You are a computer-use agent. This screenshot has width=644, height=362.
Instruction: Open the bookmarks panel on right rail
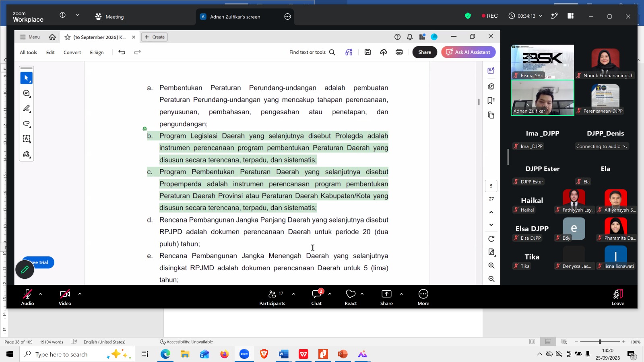pyautogui.click(x=491, y=101)
